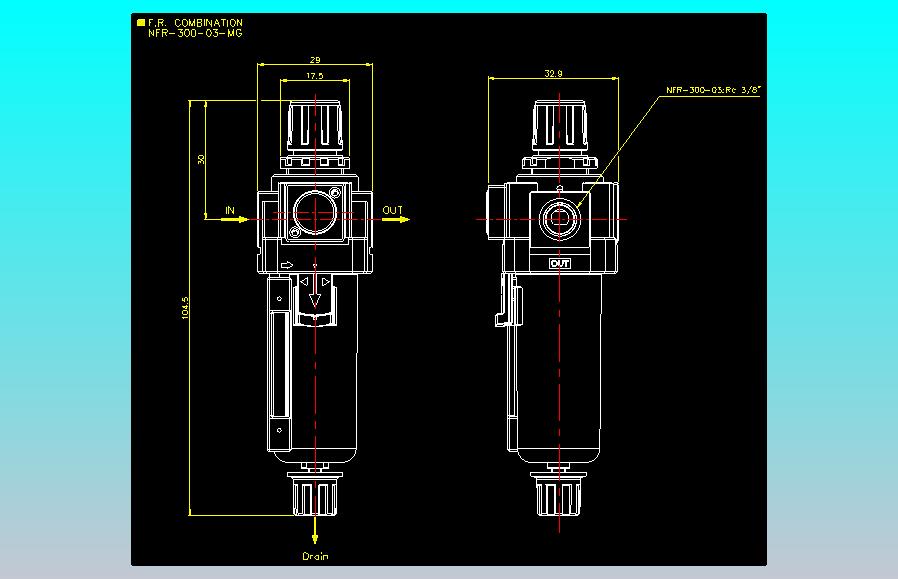The width and height of the screenshot is (898, 579).
Task: Click the drain knob on front view
Action: (314, 495)
